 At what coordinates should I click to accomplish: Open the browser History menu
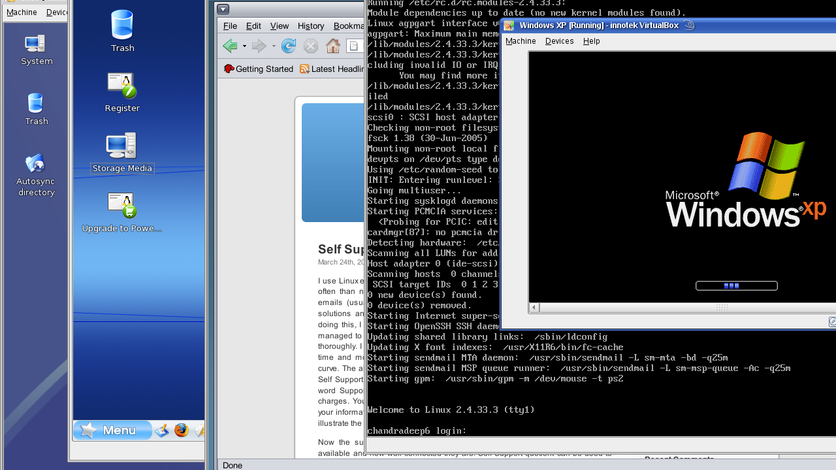(x=310, y=26)
